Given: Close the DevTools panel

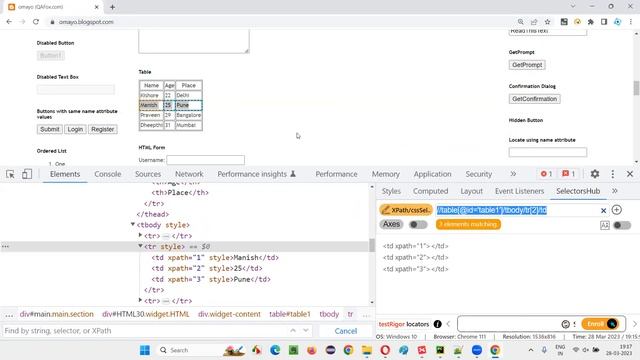Looking at the screenshot, I should pyautogui.click(x=630, y=174).
